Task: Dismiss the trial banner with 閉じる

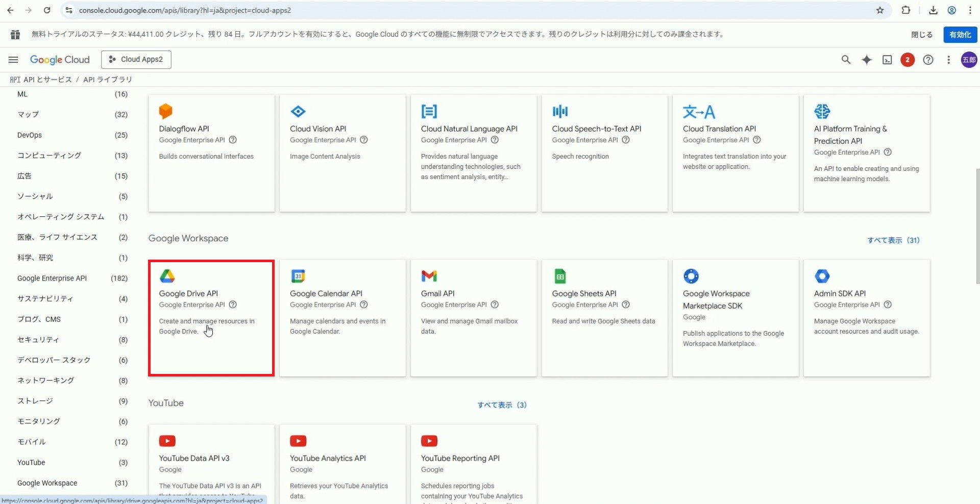Action: pyautogui.click(x=922, y=35)
